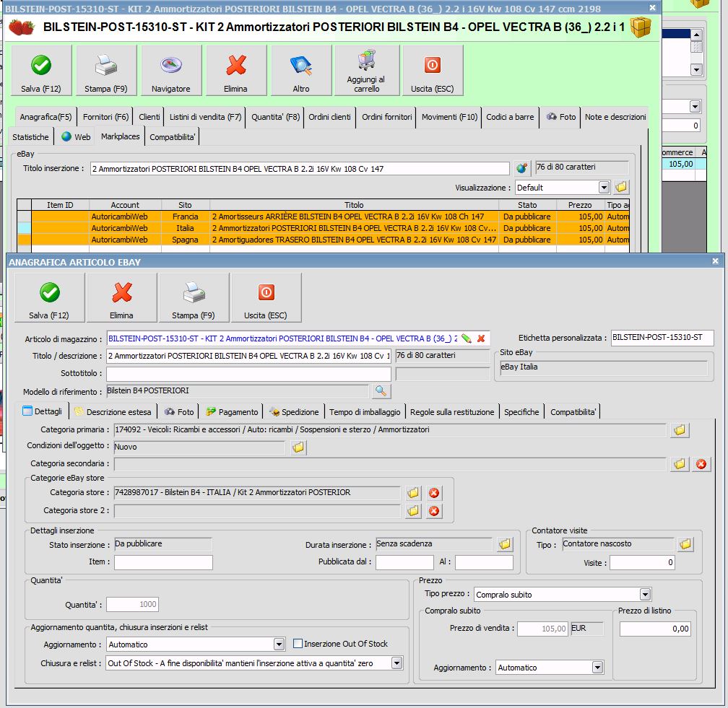The width and height of the screenshot is (728, 708).
Task: Switch to the Fornitori (F6) tab
Action: pos(106,117)
